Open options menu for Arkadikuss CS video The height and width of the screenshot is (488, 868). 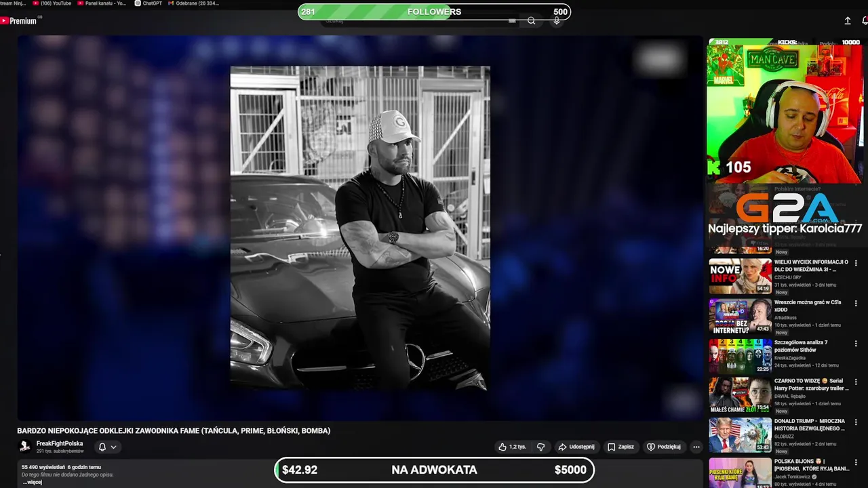tap(856, 303)
